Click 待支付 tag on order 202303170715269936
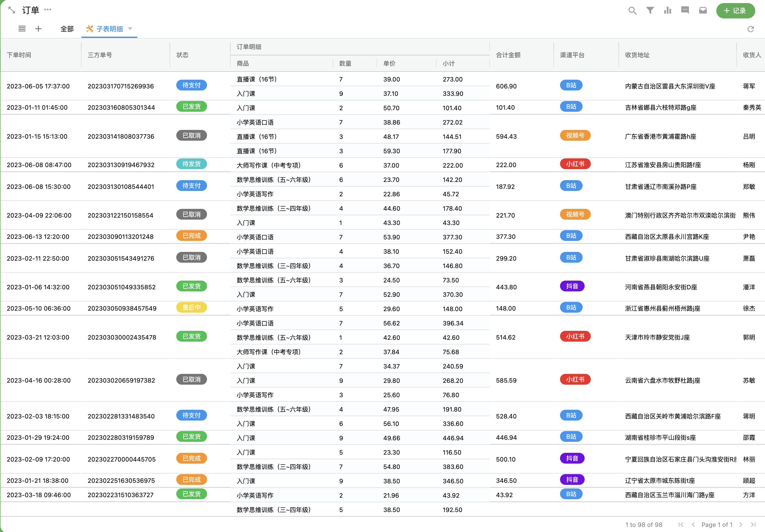This screenshot has width=765, height=532. point(192,85)
